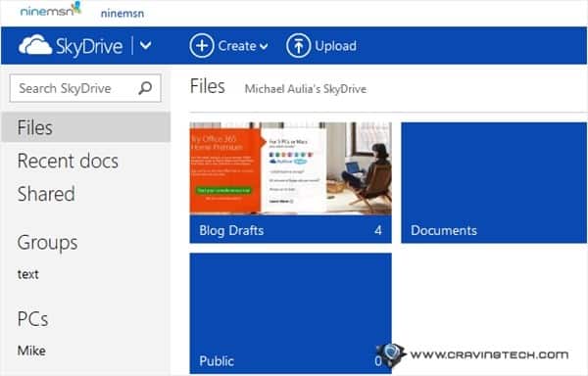
Task: Open the Groups section heading
Action: (x=48, y=243)
